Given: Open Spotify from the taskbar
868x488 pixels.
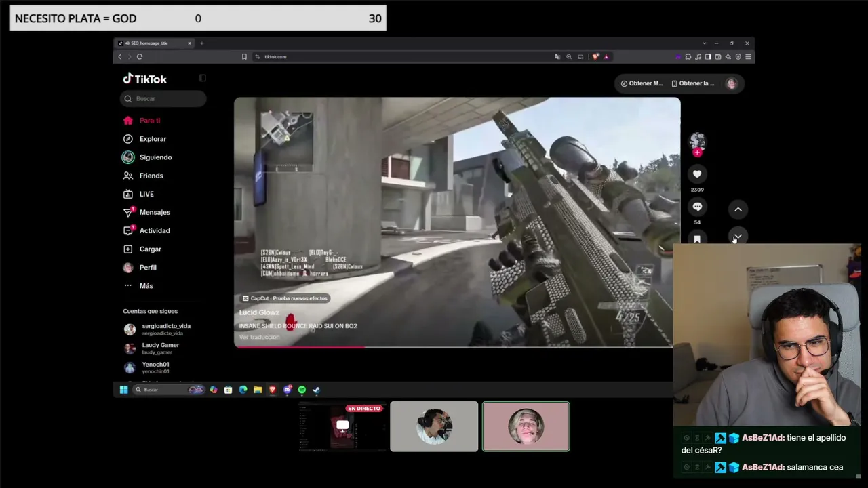Looking at the screenshot, I should (x=302, y=390).
